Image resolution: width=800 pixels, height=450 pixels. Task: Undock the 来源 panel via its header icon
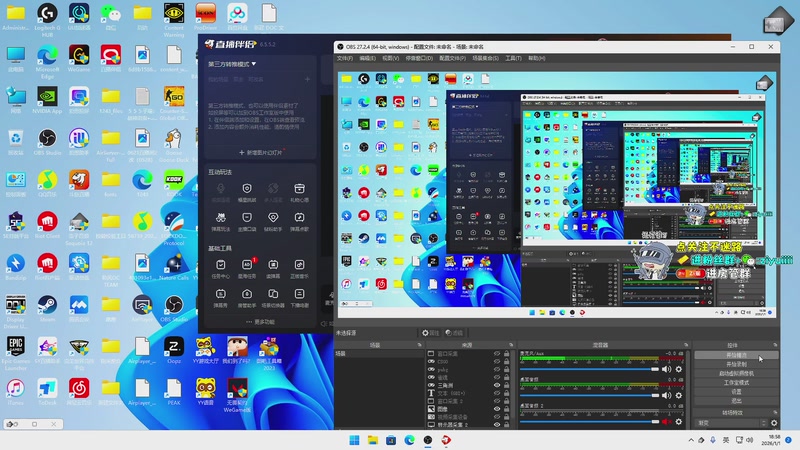point(511,345)
